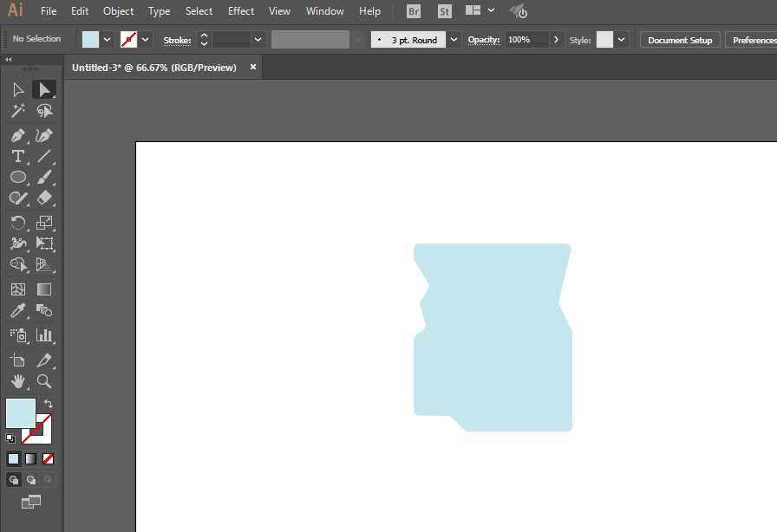The width and height of the screenshot is (777, 532).
Task: Select the Shape Builder tool
Action: click(18, 264)
